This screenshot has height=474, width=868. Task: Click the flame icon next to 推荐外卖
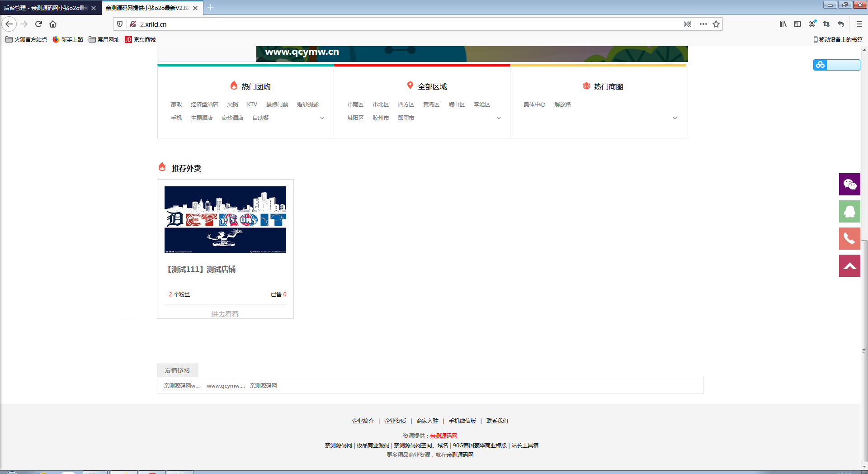[x=162, y=167]
